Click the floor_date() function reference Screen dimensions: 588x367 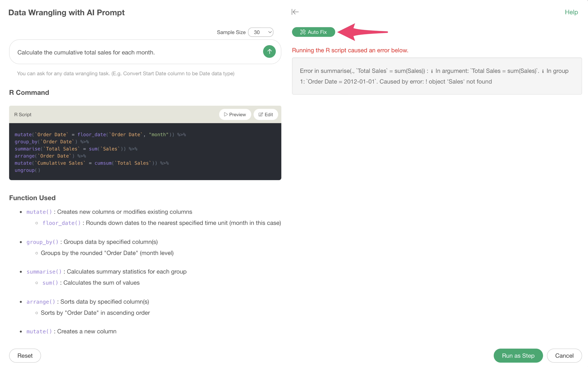pos(61,223)
